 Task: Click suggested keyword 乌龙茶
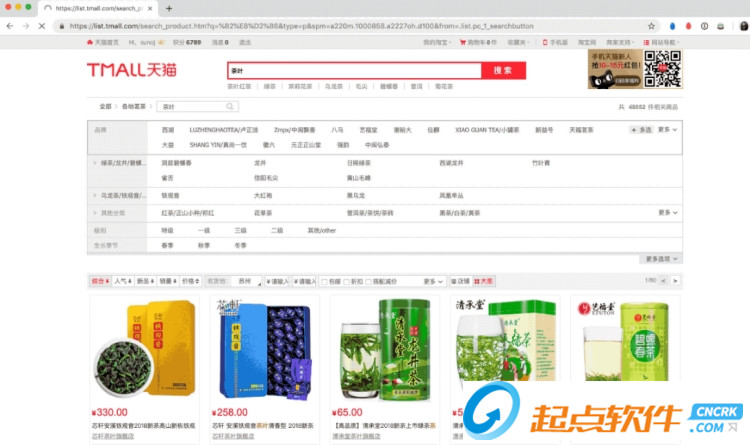[334, 87]
